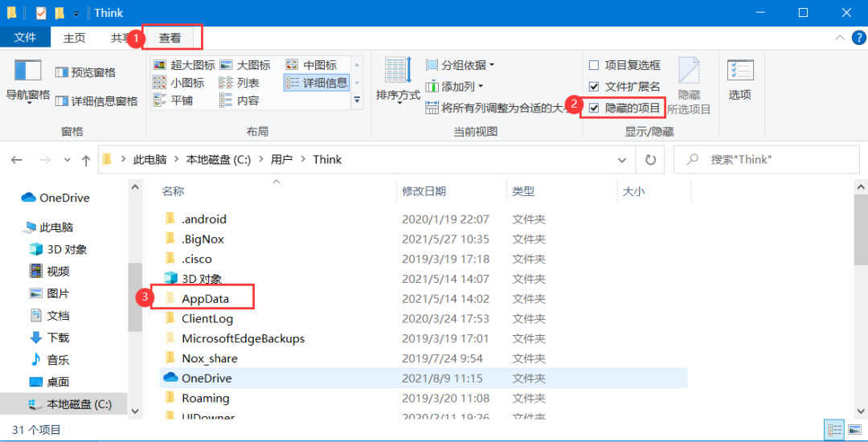Image resolution: width=868 pixels, height=442 pixels.
Task: Sort by the 名称 column header
Action: pos(276,191)
